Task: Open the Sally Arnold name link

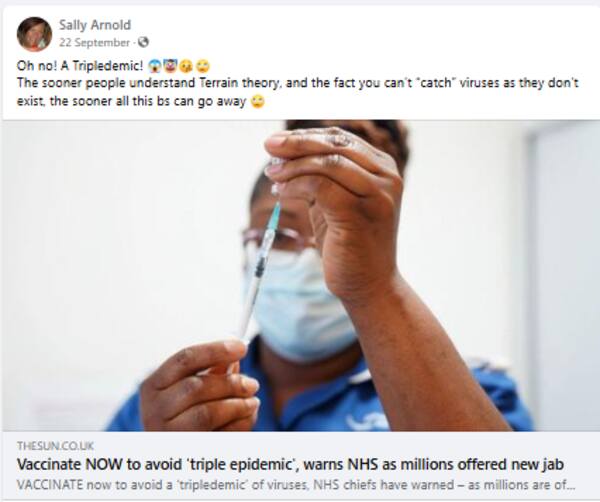Action: coord(95,25)
